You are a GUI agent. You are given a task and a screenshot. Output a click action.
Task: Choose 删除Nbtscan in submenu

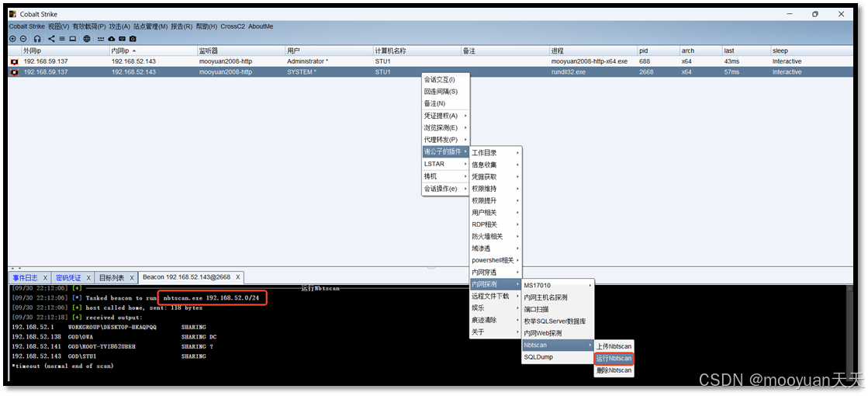click(614, 370)
